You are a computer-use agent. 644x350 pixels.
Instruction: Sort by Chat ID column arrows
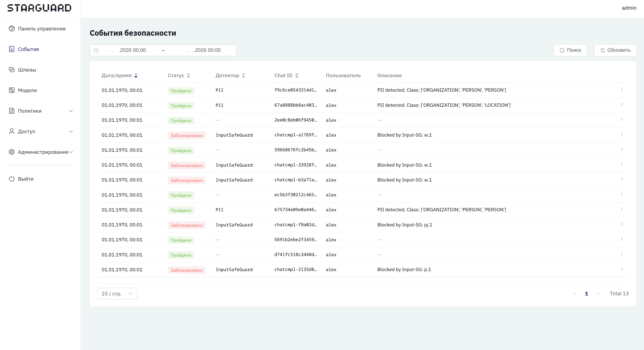click(297, 76)
